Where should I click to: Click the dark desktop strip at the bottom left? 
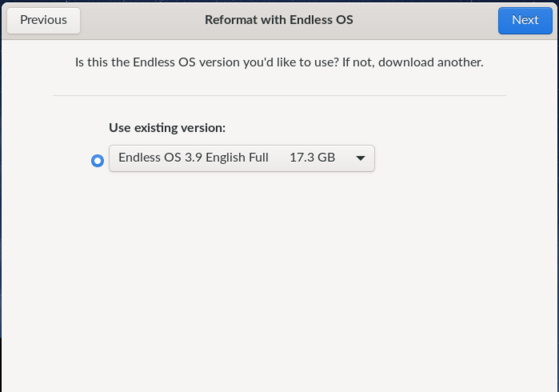(x=1, y=363)
